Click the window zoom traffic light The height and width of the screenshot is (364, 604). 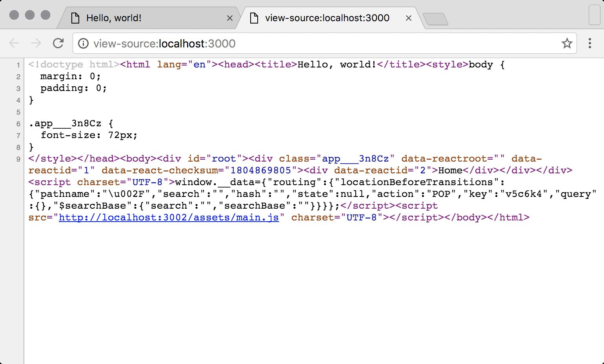pos(45,15)
